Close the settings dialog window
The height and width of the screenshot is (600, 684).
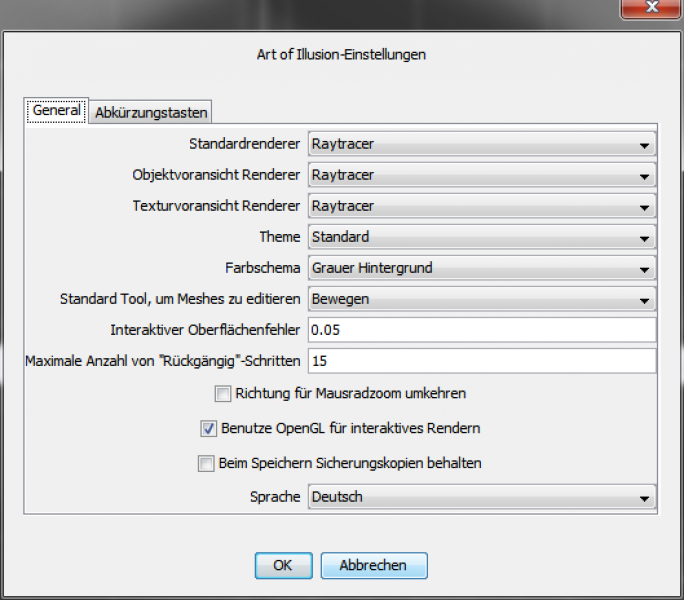[651, 7]
